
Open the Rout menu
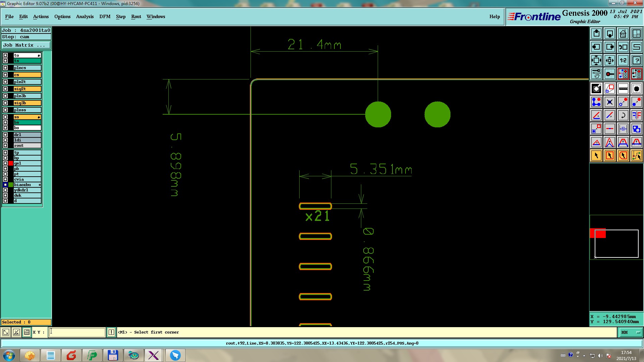[x=136, y=16]
